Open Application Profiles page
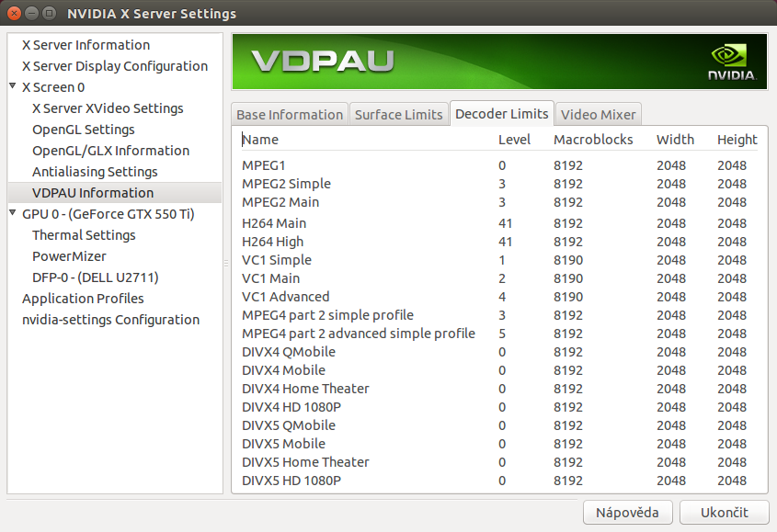Viewport: 777px width, 532px height. point(83,299)
